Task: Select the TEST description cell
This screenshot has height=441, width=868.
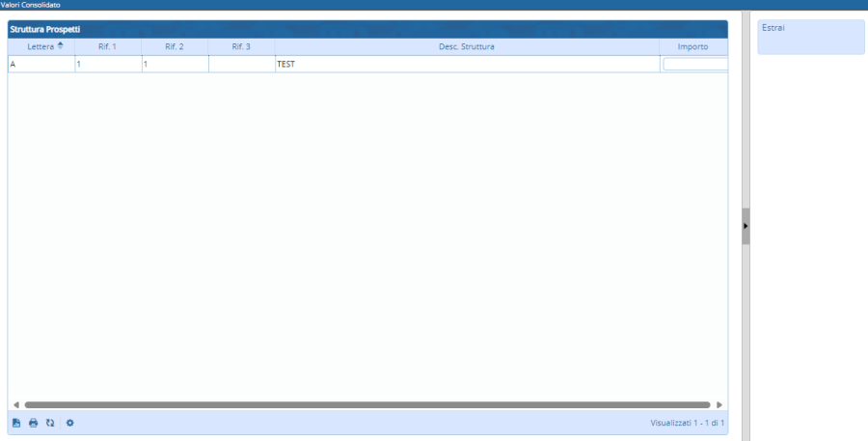Action: [x=467, y=65]
